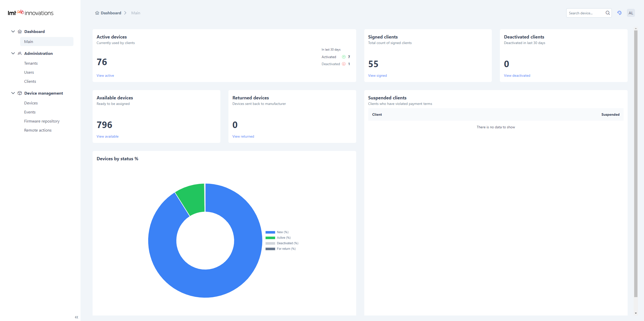Collapse the Device management section chevron

coord(13,93)
